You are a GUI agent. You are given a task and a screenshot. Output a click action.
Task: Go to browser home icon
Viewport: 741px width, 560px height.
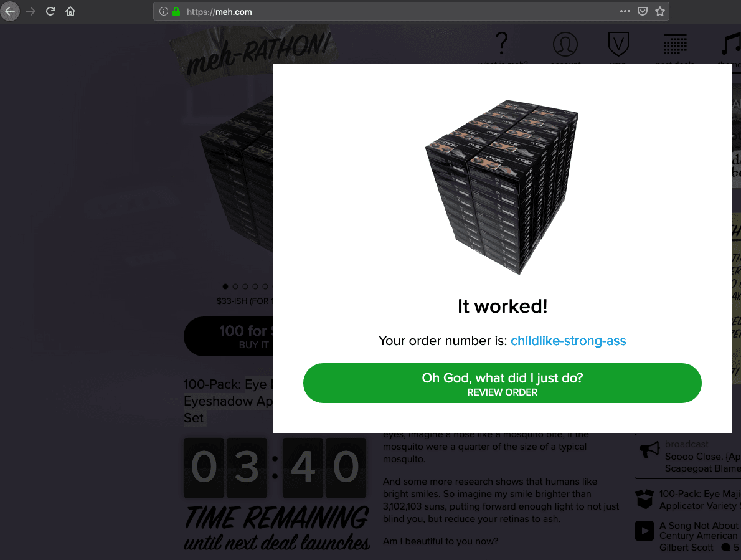coord(70,11)
